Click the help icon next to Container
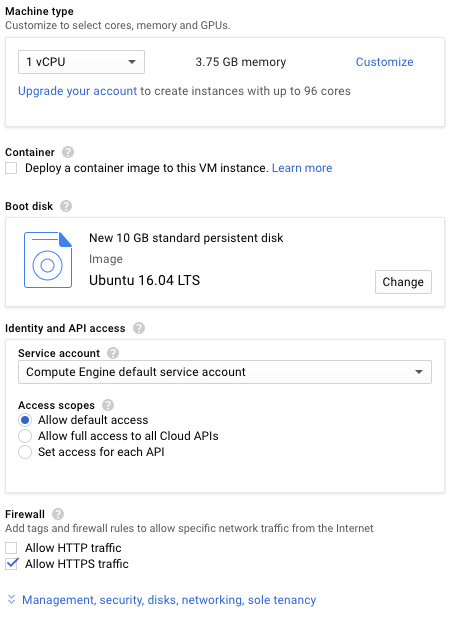450x627 pixels. [x=68, y=152]
